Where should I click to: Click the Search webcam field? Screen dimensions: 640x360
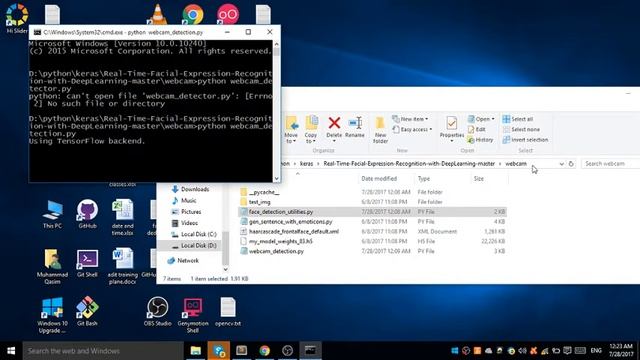pyautogui.click(x=610, y=164)
